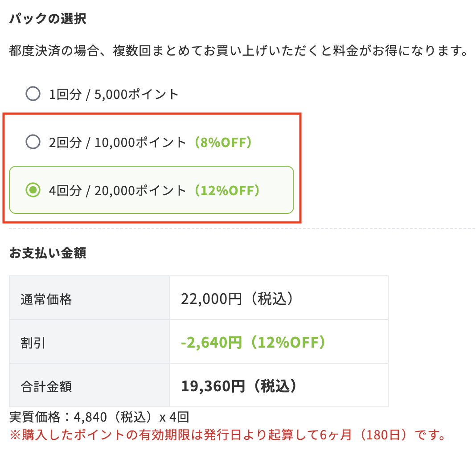Click the bold 19,360円（税込） total
The height and width of the screenshot is (451, 476).
(239, 386)
